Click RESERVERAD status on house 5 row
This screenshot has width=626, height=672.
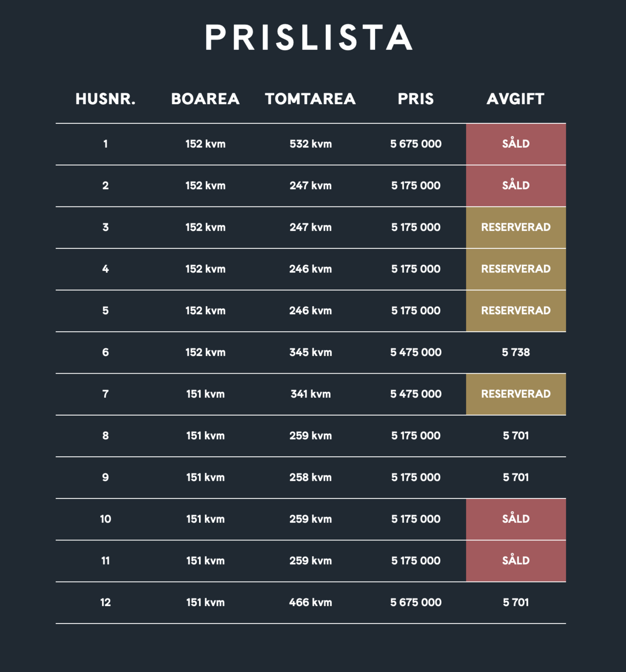(516, 311)
